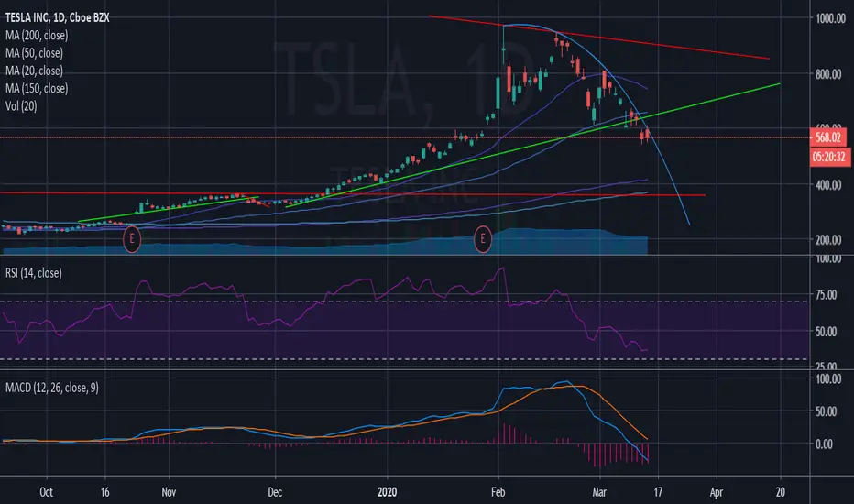
Task: Click the MACD 0.00 axis label
Action: click(824, 444)
